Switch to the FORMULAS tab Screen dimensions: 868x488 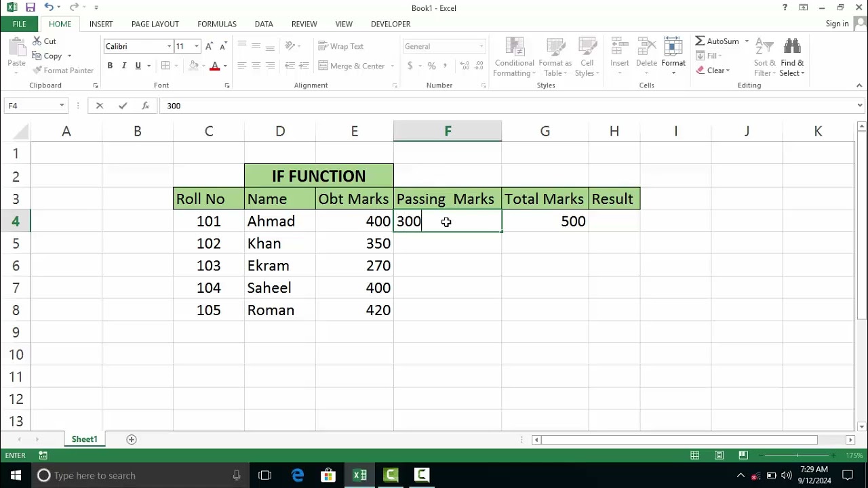coord(217,24)
